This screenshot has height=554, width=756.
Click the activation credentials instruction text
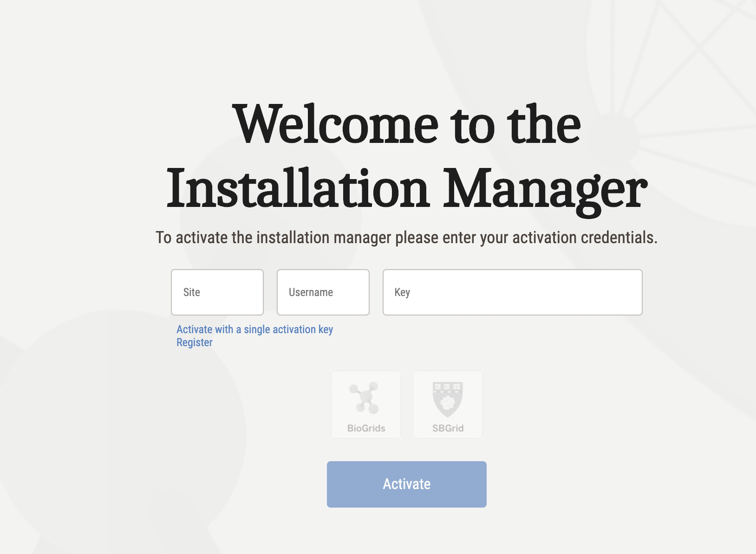(x=406, y=238)
